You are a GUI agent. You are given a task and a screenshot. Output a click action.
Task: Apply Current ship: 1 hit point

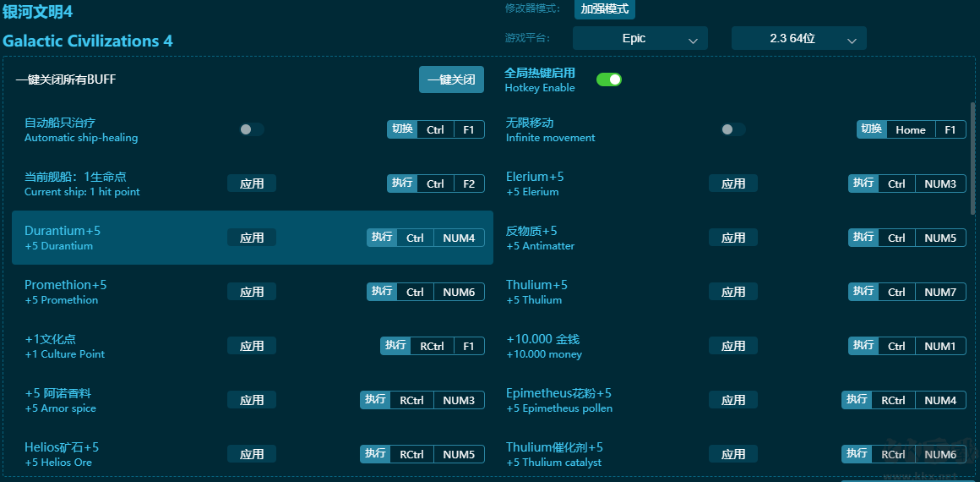tap(252, 183)
